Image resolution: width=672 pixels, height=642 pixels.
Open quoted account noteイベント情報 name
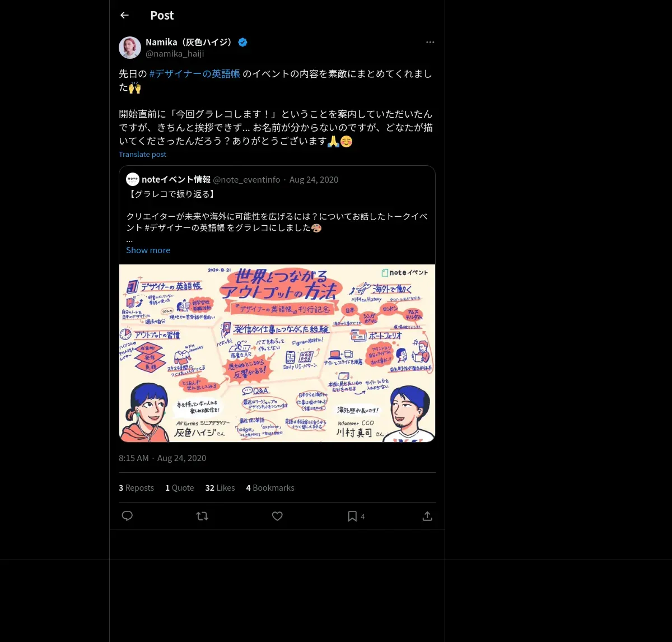176,179
